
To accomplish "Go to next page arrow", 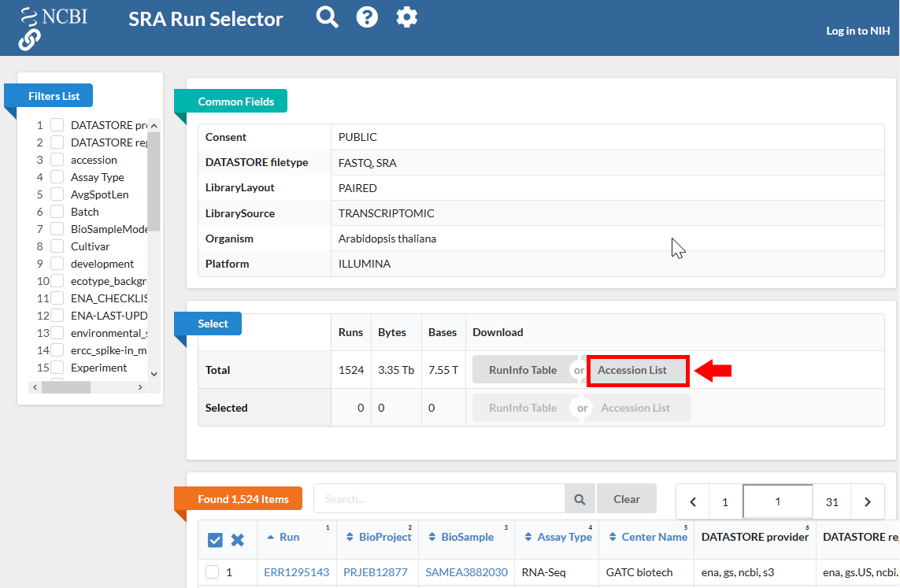I will (x=867, y=502).
